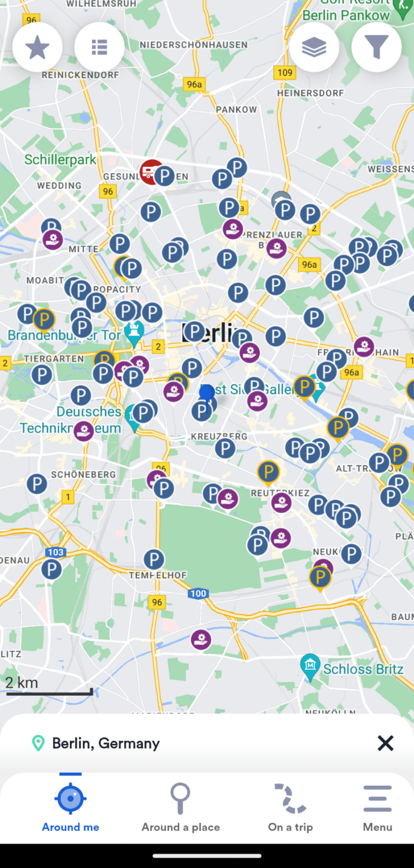Tap the Berlin, Germany location text
414x868 pixels.
point(106,743)
